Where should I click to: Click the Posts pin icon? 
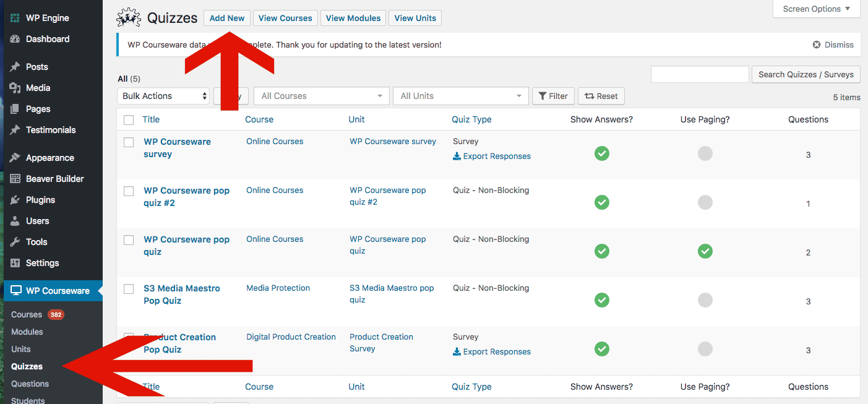click(x=15, y=67)
